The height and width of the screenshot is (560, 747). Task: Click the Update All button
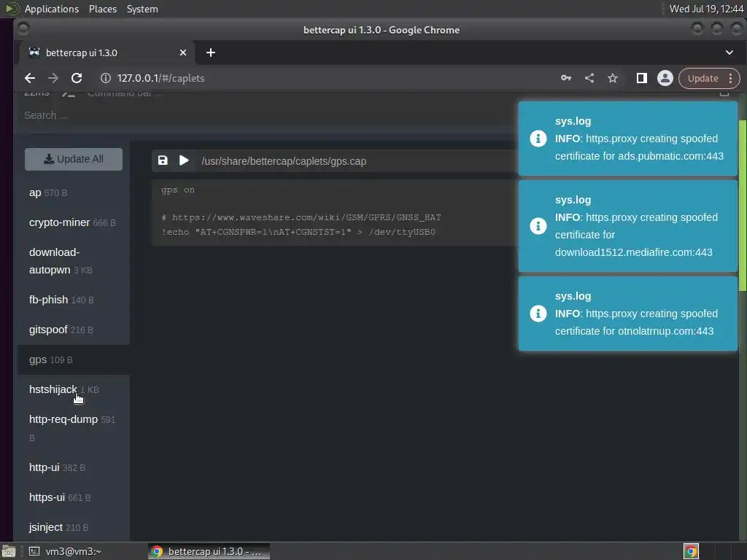pyautogui.click(x=74, y=159)
